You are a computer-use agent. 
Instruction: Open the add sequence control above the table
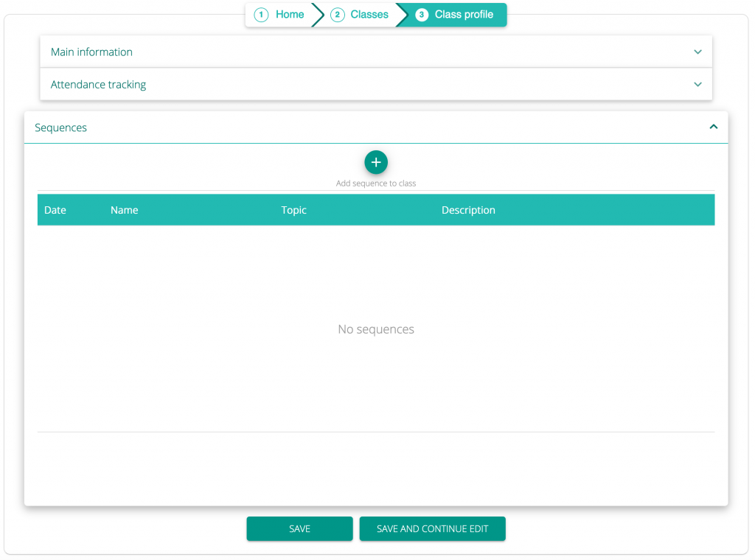tap(376, 162)
